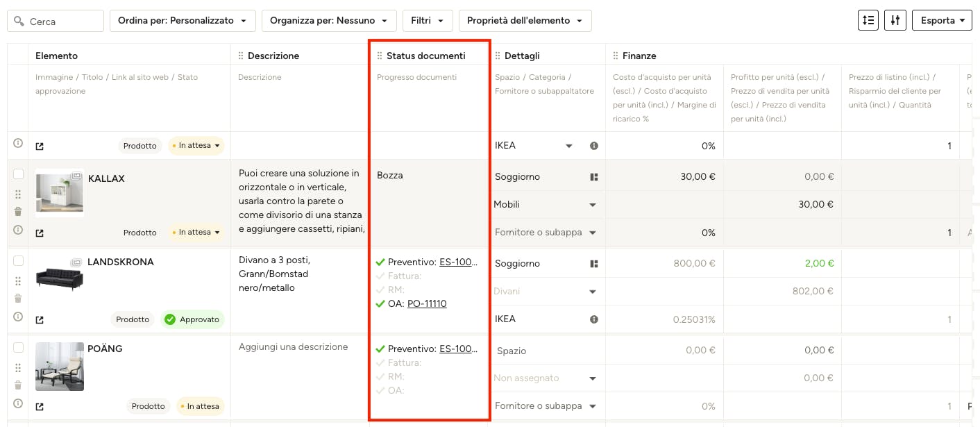Open the PO-11110 order link
This screenshot has height=427, width=980.
pos(427,303)
